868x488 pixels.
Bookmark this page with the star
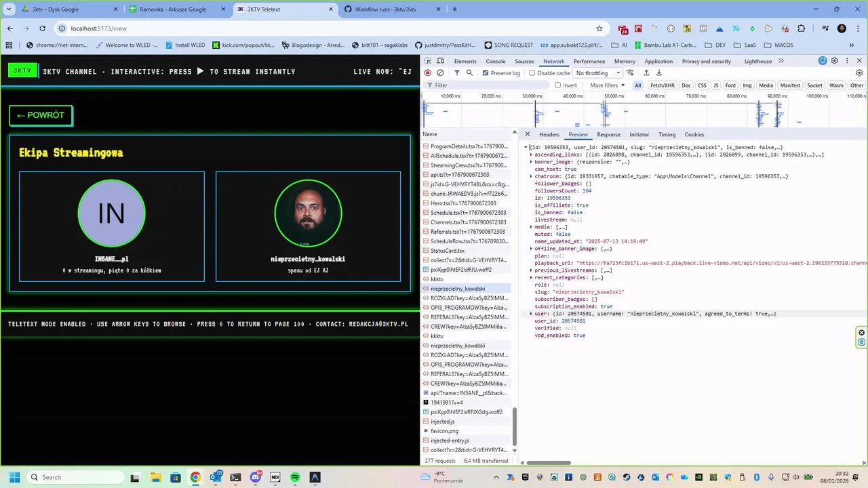point(599,28)
